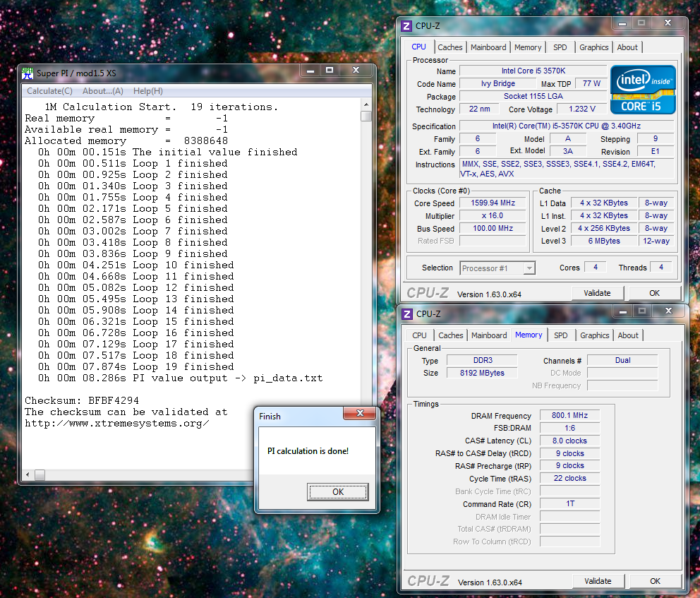Click scroll-left arrow in Super PI window
The width and height of the screenshot is (700, 598).
coord(28,474)
